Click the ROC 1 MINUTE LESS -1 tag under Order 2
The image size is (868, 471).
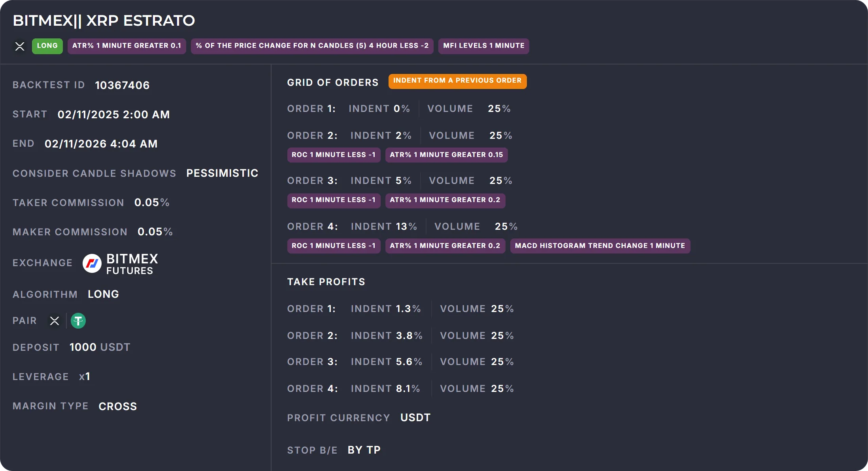tap(333, 155)
